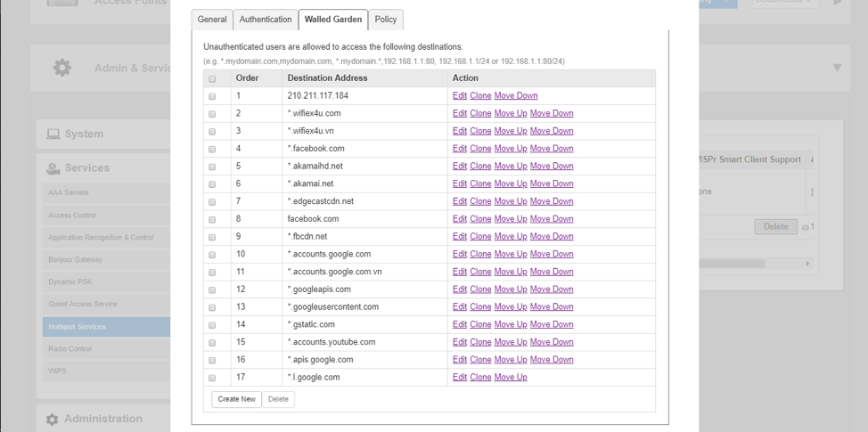Screen dimensions: 868x432
Task: Clone the *.googleapis.com entry
Action: tap(480, 289)
